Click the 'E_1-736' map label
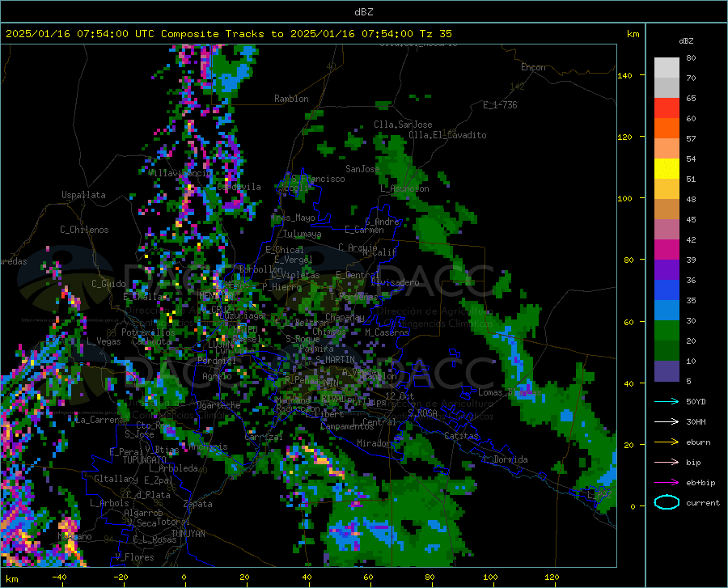This screenshot has width=728, height=588. [500, 105]
